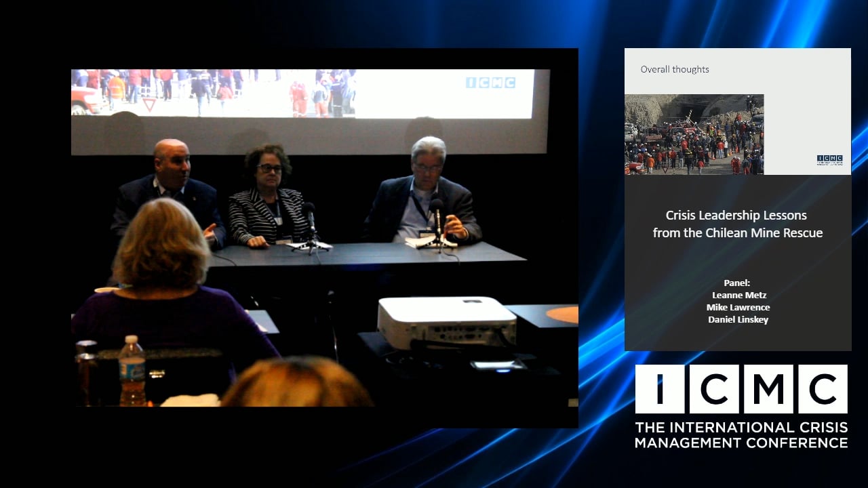Click the Overall thoughts slide thumbnail
This screenshot has height=488, width=868.
pyautogui.click(x=738, y=111)
